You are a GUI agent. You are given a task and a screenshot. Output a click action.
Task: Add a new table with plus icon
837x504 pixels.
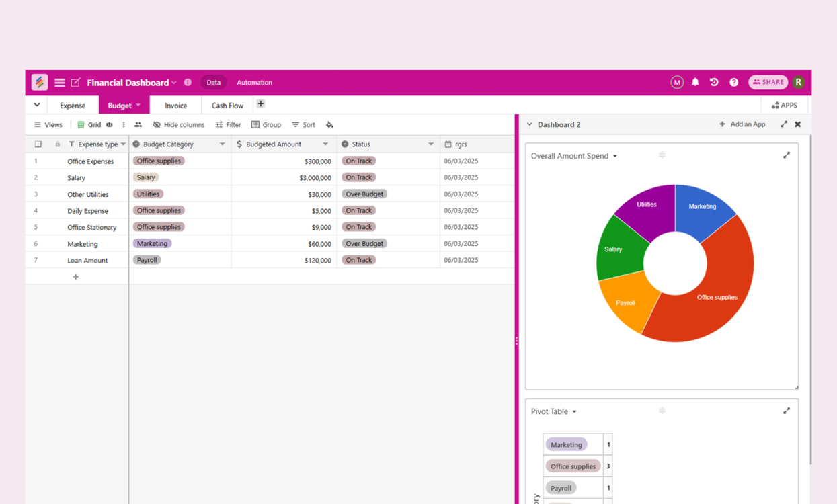261,104
